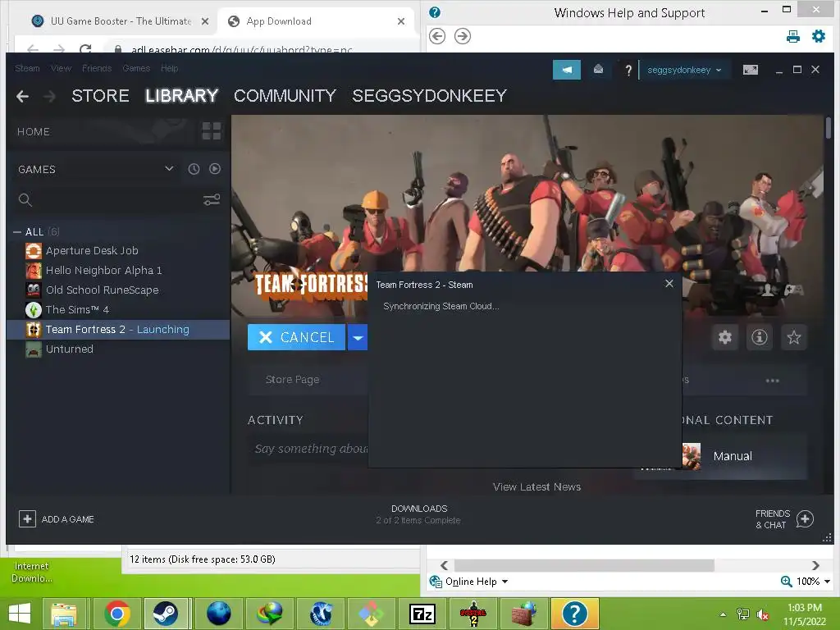Click the library search field
840x630 pixels.
coord(107,200)
